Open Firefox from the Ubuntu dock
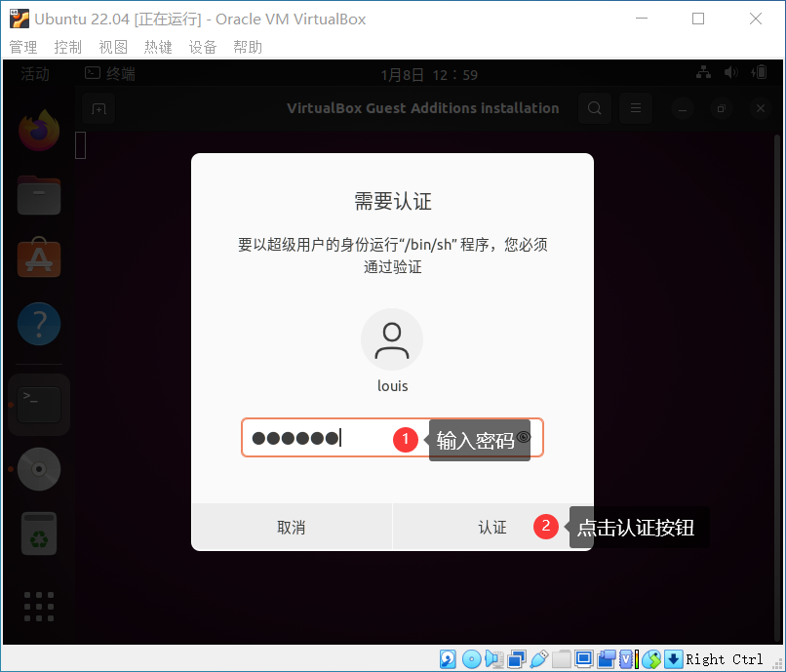 (x=38, y=130)
